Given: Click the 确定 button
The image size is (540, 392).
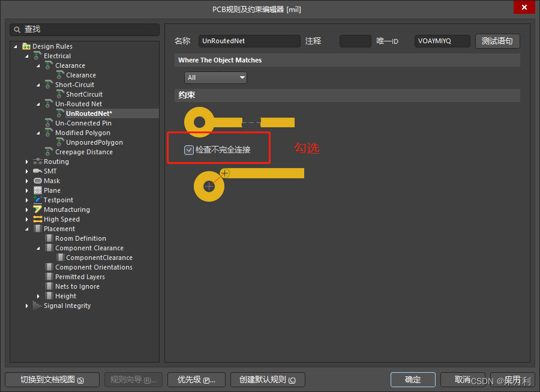Looking at the screenshot, I should tap(413, 379).
